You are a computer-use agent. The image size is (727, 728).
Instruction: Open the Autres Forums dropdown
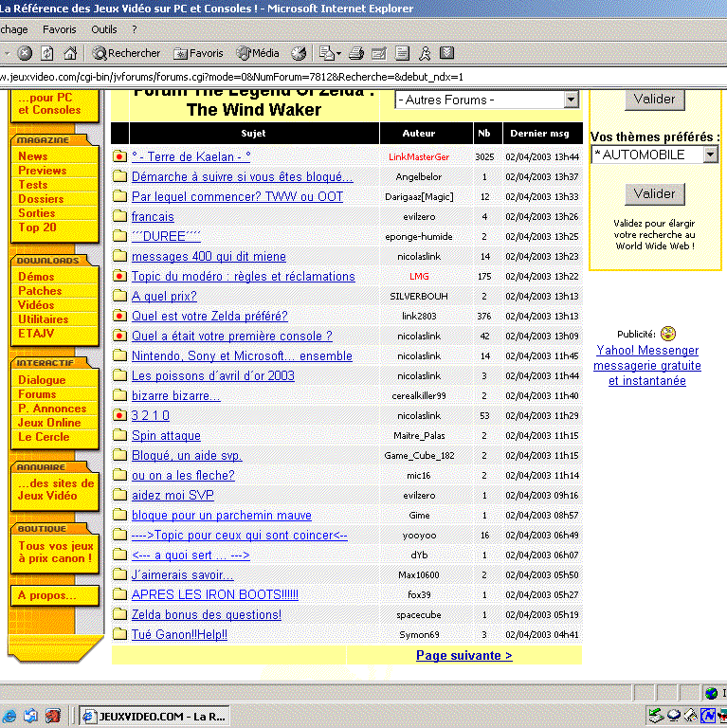486,100
